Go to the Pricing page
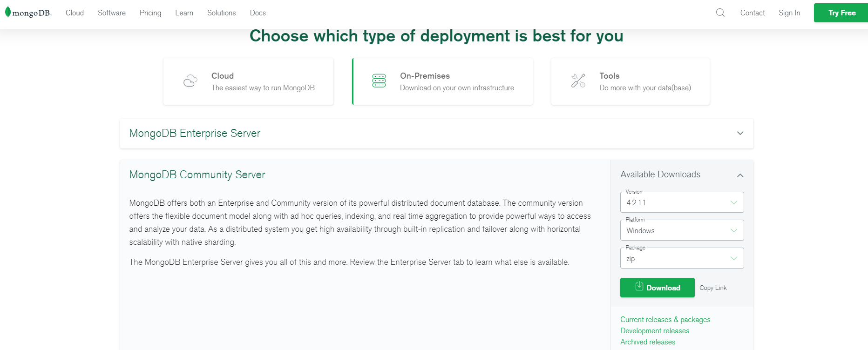The height and width of the screenshot is (350, 868). pos(150,13)
